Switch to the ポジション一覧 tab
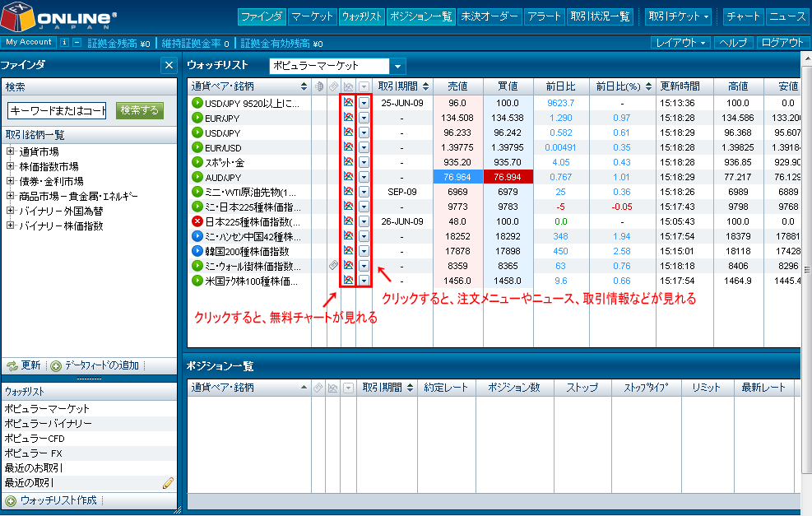Image resolution: width=812 pixels, height=516 pixels. [x=420, y=16]
